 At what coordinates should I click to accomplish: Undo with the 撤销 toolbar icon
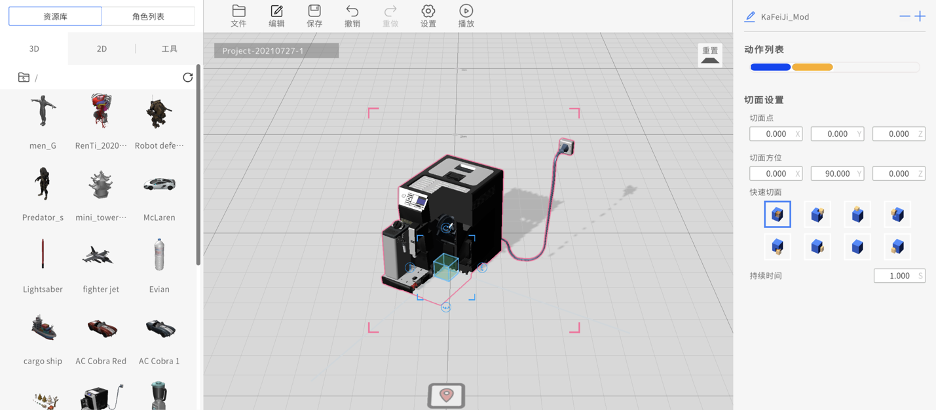[x=352, y=16]
